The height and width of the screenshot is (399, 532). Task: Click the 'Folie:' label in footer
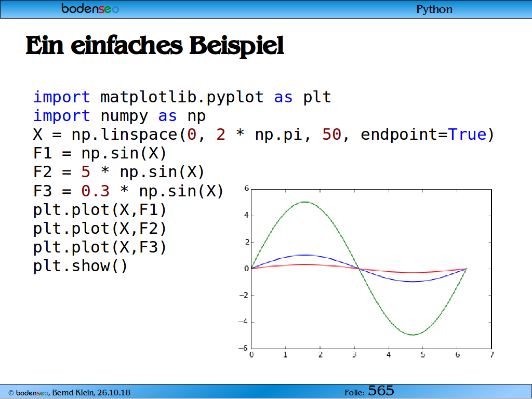(x=354, y=393)
